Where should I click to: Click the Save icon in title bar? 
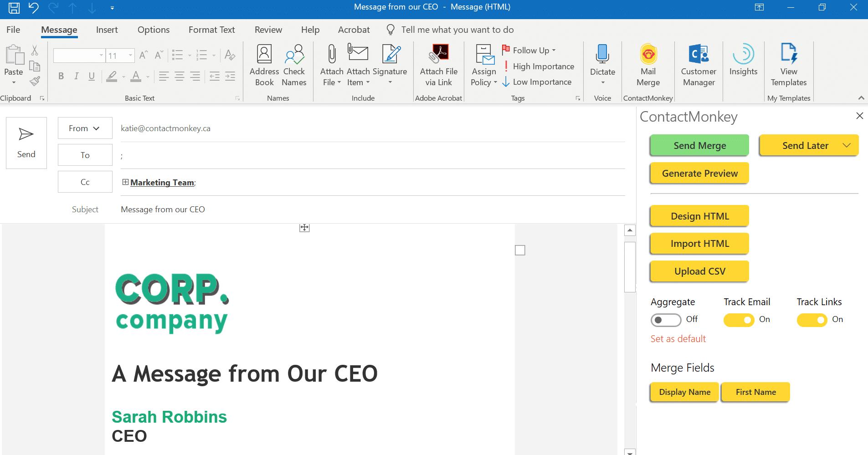click(14, 8)
